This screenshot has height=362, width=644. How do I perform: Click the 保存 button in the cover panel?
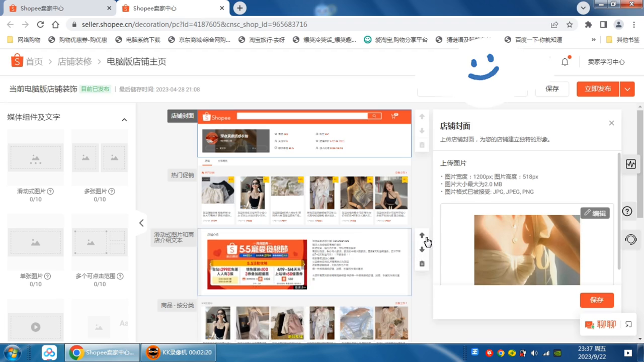click(597, 300)
